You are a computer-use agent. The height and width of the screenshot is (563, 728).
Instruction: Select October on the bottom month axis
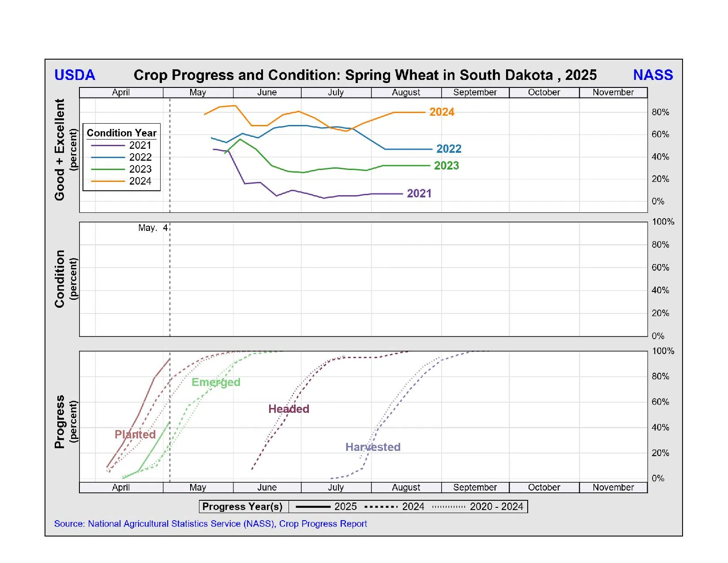pos(544,487)
